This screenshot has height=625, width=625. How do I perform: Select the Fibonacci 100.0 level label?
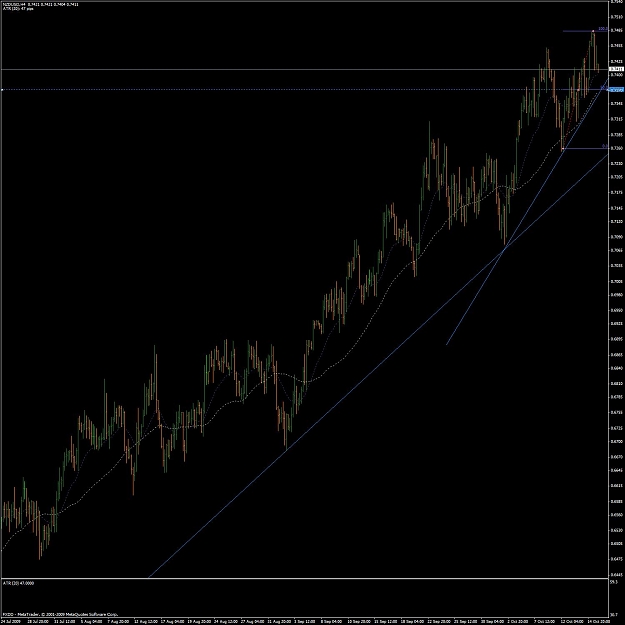pyautogui.click(x=602, y=29)
